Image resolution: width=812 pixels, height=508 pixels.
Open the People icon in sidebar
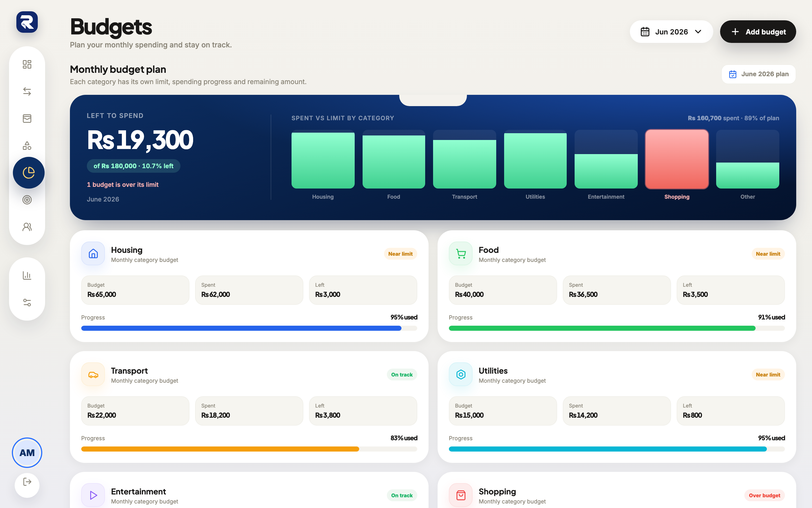coord(27,227)
